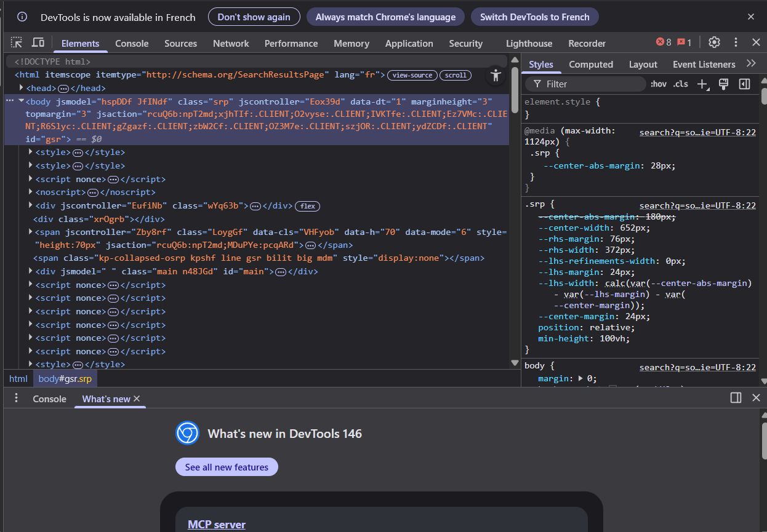The image size is (767, 532).
Task: Switch to the Console panel tab
Action: pyautogui.click(x=132, y=43)
